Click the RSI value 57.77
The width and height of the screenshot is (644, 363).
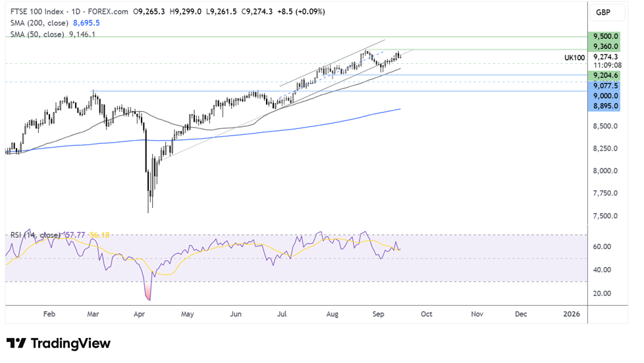[x=75, y=235]
